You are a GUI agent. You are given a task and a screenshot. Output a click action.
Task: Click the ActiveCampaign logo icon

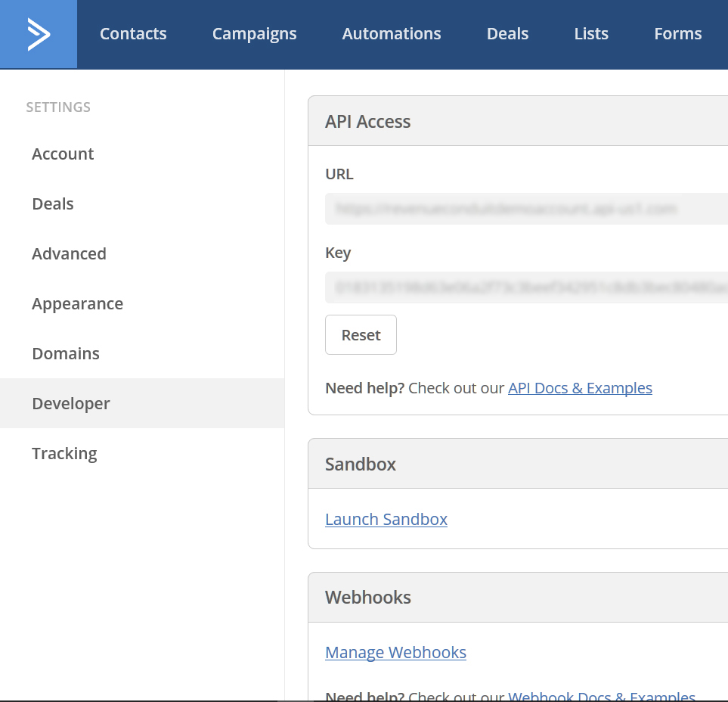pos(39,34)
